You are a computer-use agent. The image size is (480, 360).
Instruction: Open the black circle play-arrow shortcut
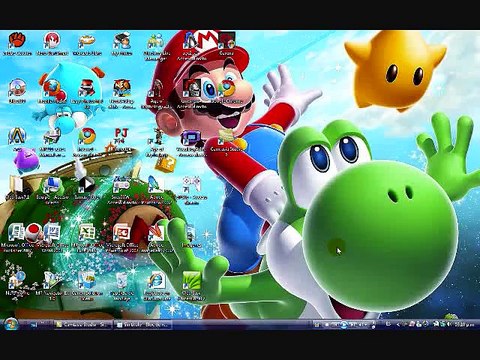pyautogui.click(x=87, y=184)
